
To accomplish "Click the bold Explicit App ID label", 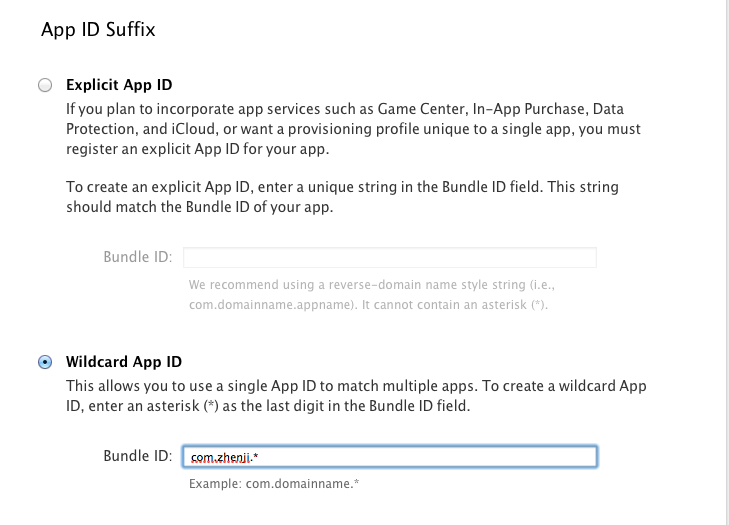I will coord(119,85).
